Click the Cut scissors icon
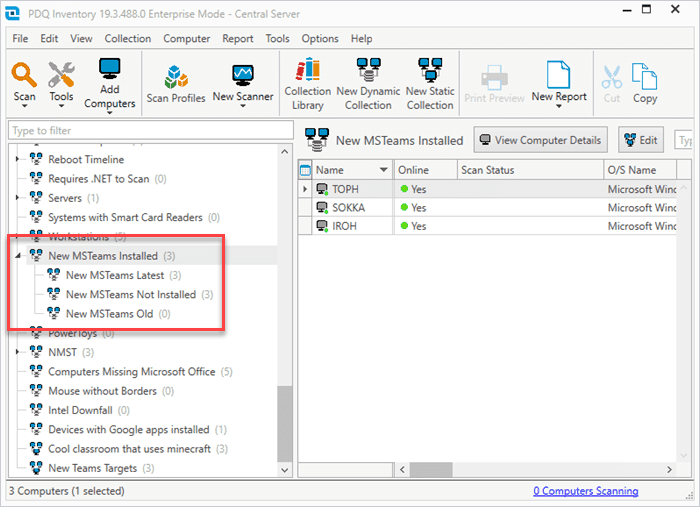 (x=611, y=77)
